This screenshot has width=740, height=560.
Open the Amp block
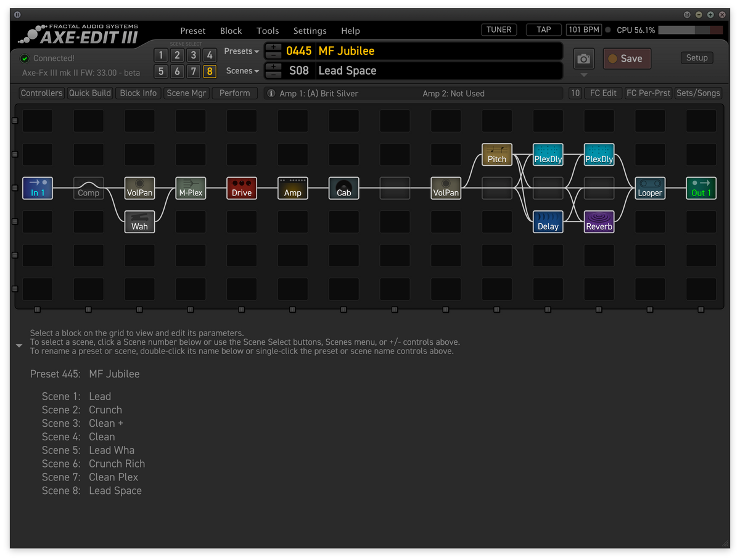293,188
